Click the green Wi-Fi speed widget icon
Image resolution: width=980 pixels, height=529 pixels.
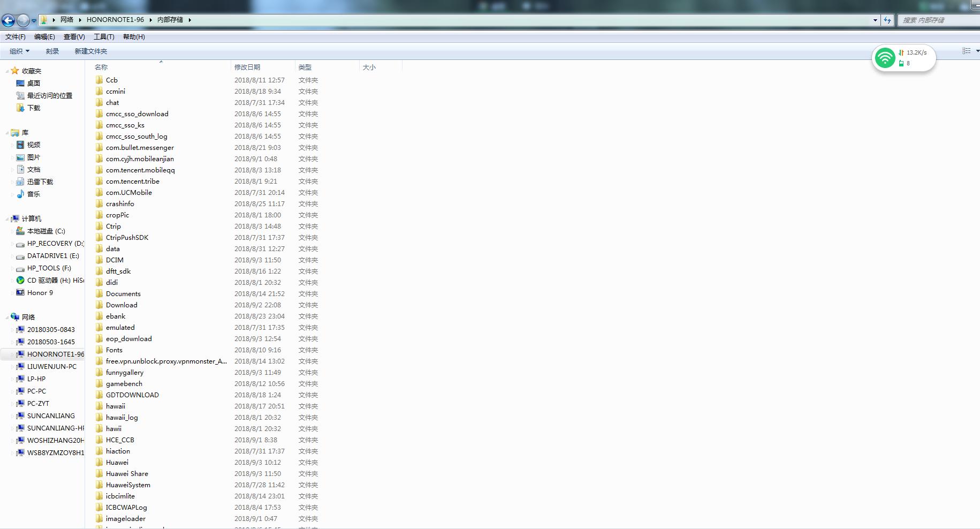pyautogui.click(x=885, y=58)
